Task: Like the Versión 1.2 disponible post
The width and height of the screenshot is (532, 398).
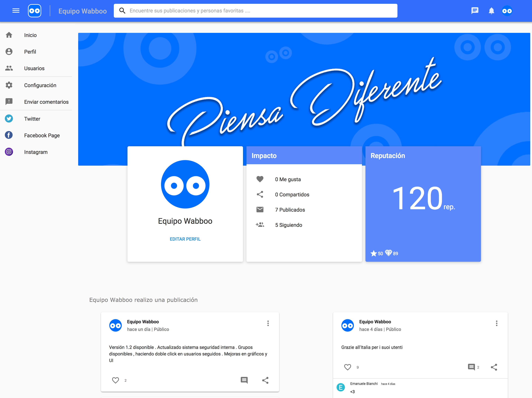Action: pos(115,380)
